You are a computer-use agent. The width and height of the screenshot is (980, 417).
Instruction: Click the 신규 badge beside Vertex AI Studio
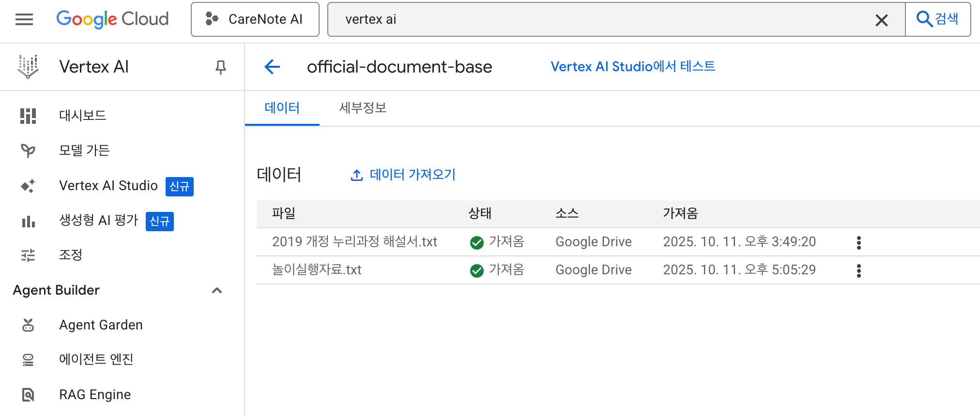[180, 187]
